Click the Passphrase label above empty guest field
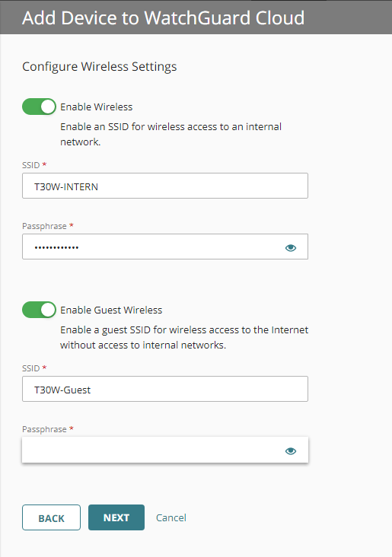This screenshot has width=392, height=557. tap(44, 429)
